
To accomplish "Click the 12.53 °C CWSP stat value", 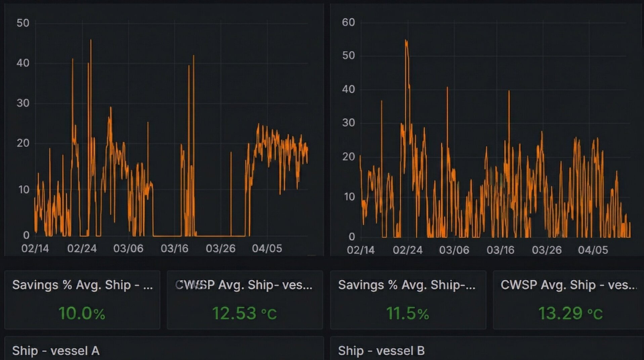I will (244, 312).
